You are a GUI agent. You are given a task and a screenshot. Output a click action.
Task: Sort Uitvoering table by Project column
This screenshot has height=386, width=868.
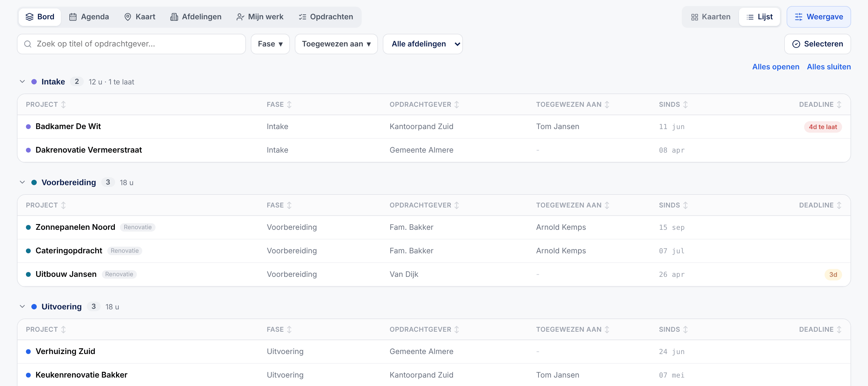46,330
